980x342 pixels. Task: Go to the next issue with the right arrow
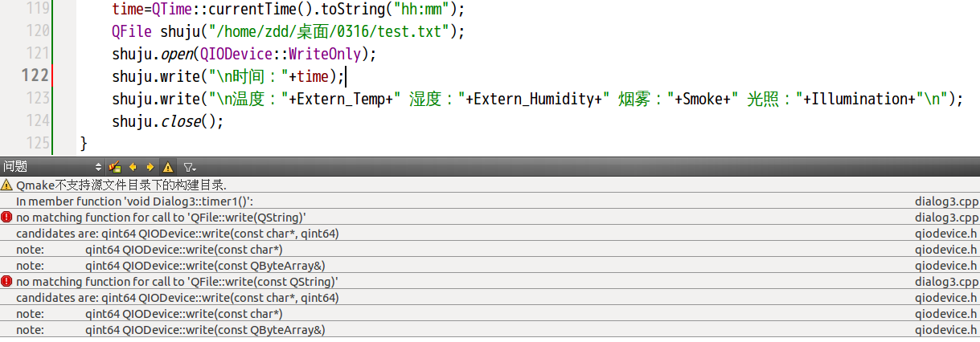150,167
